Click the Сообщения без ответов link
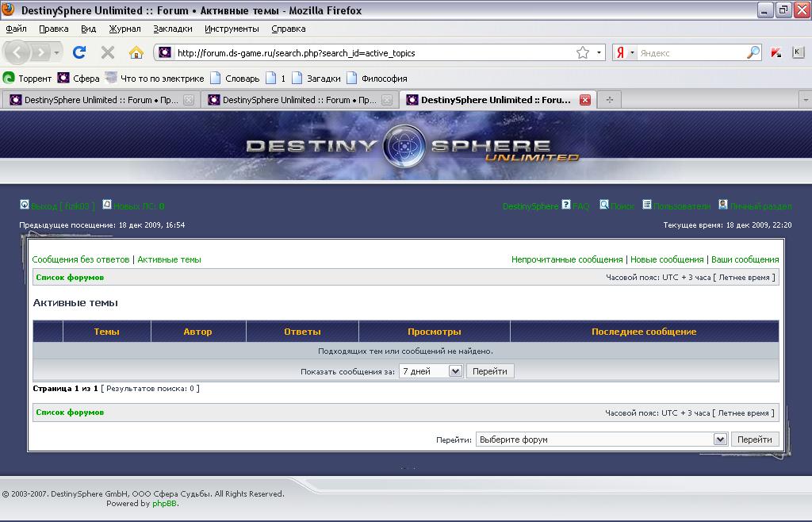The image size is (812, 522). tap(80, 259)
